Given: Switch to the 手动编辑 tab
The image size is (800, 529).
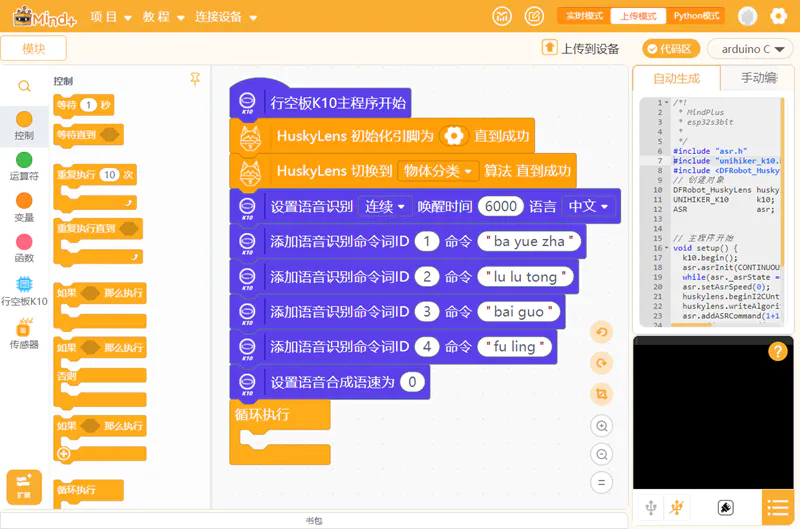Looking at the screenshot, I should (x=759, y=78).
